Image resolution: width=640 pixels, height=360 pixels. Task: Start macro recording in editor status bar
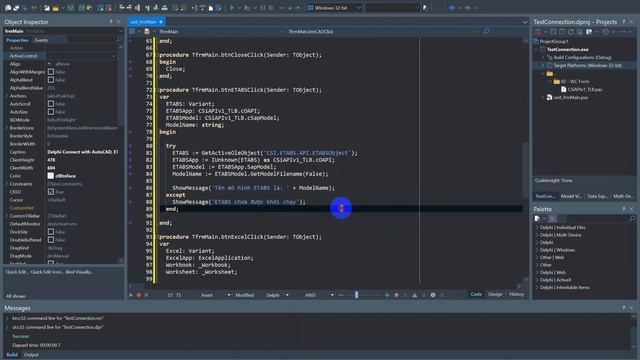coord(131,295)
